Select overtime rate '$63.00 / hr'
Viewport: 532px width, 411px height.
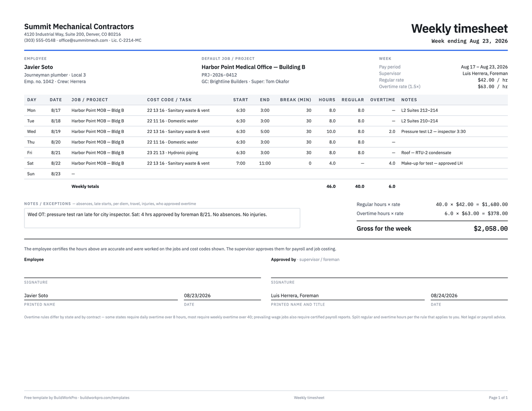pyautogui.click(x=493, y=87)
